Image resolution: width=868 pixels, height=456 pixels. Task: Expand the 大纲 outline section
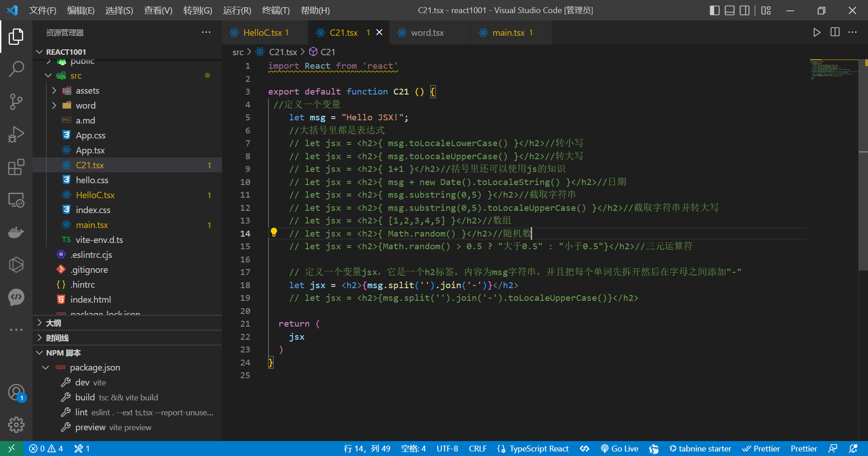click(x=53, y=323)
